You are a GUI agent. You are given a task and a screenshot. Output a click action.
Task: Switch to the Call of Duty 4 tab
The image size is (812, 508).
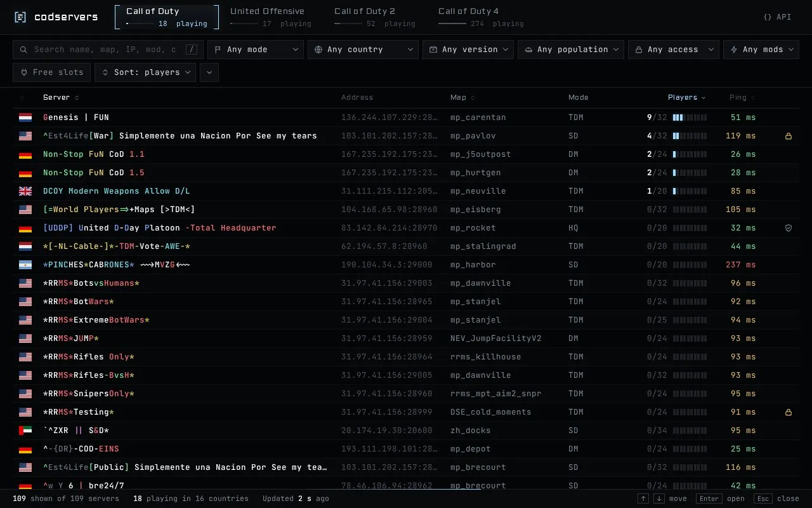481,17
